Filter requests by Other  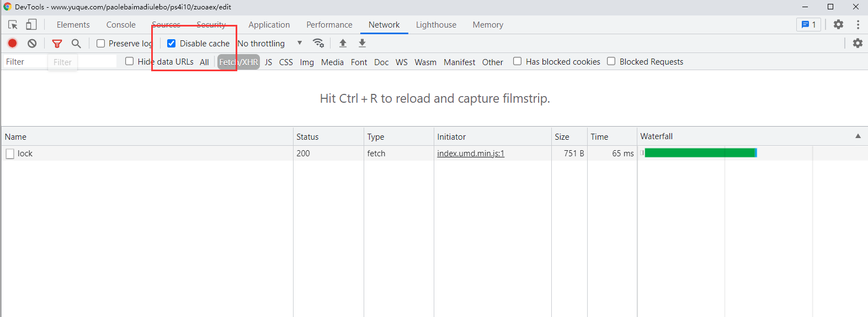coord(492,62)
